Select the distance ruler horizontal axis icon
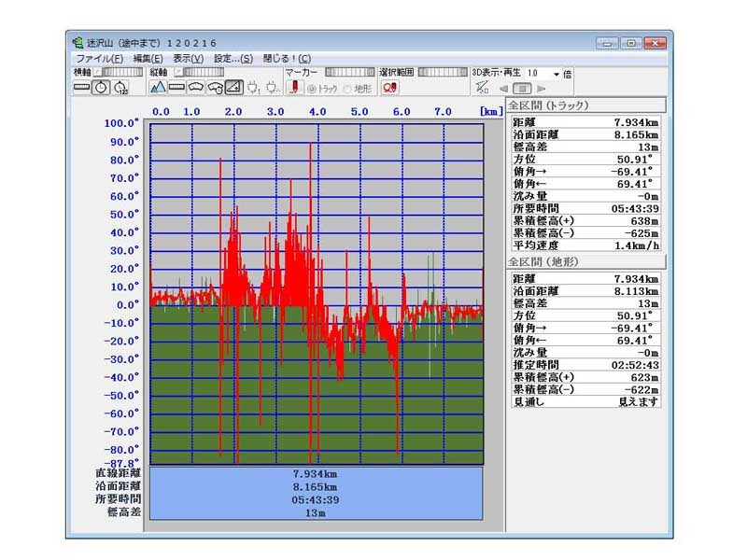Screen dimensions: 747x560 [x=81, y=88]
